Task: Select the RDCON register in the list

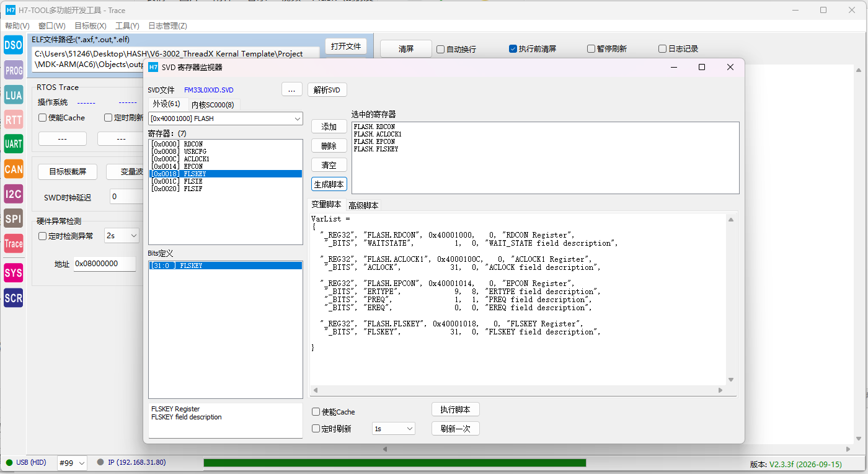Action: click(x=226, y=144)
